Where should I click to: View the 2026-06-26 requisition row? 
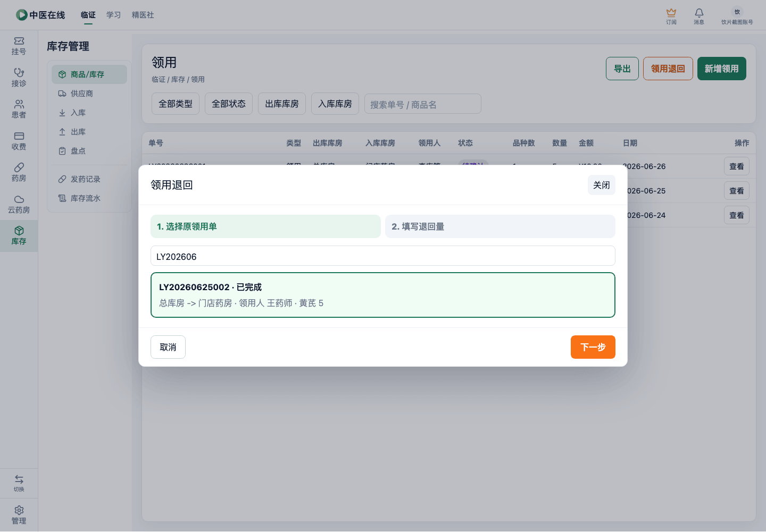[x=737, y=166]
